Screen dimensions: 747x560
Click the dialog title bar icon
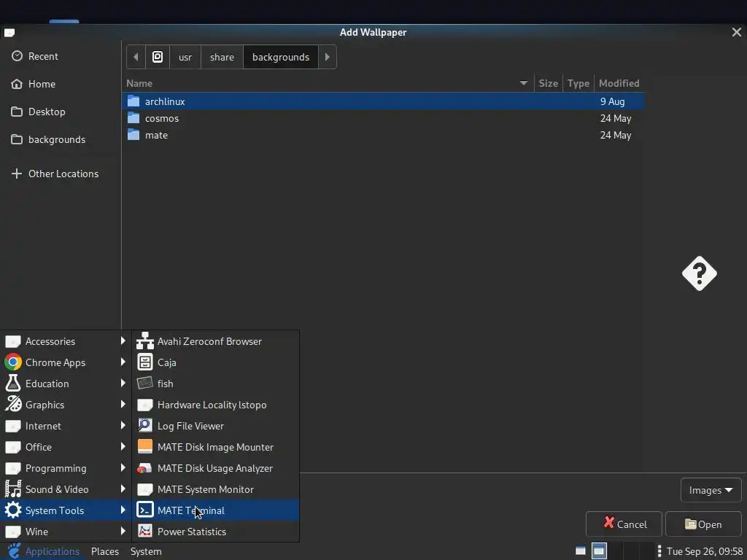[9, 32]
